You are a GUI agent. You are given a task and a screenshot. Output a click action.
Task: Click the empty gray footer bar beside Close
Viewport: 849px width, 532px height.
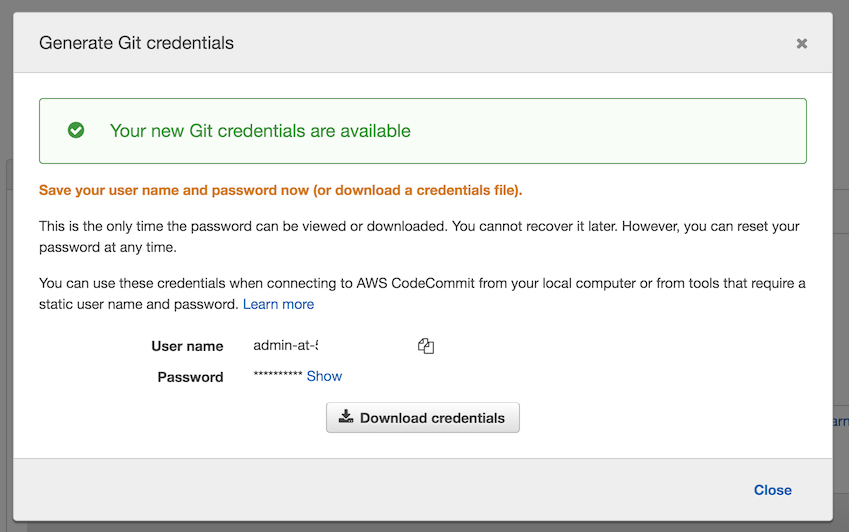click(379, 490)
